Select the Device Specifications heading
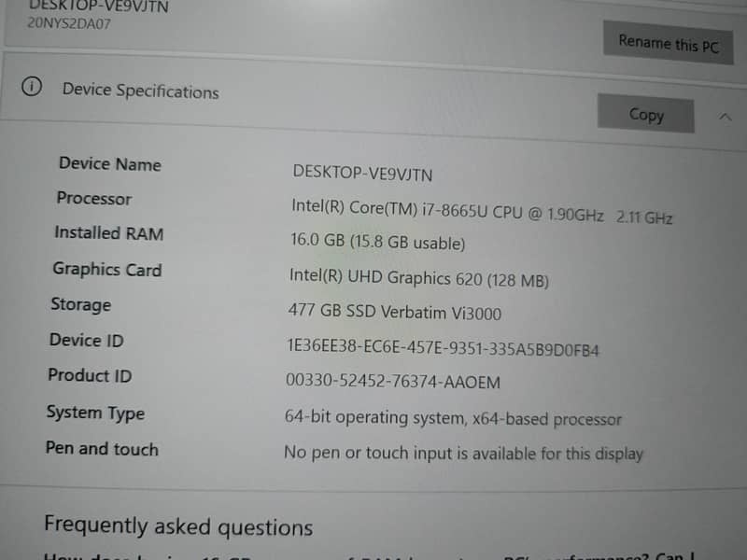Image resolution: width=747 pixels, height=560 pixels. click(x=141, y=91)
